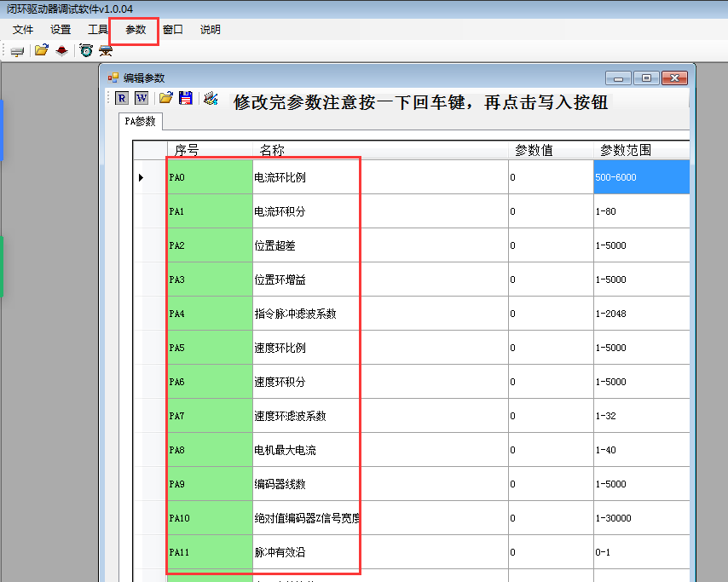Open parameter file in edit window toolbar
Image resolution: width=728 pixels, height=582 pixels.
point(165,97)
